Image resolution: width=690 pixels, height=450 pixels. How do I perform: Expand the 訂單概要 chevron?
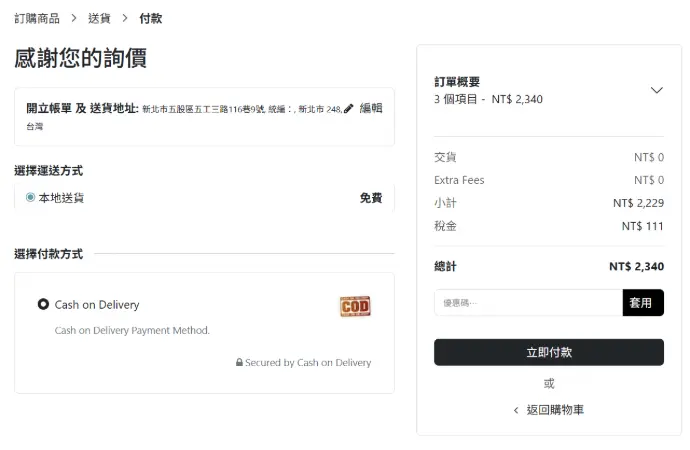[x=656, y=90]
